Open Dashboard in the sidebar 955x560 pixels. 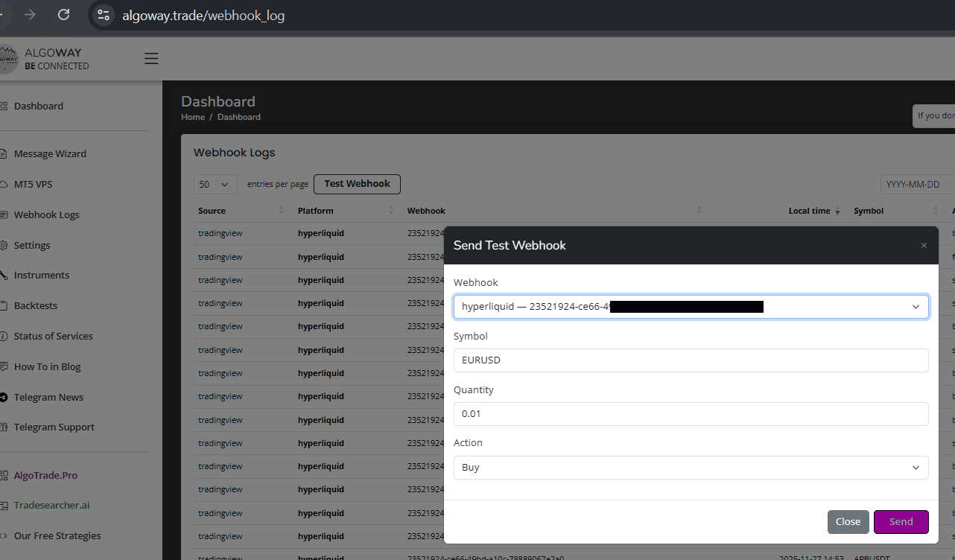[x=38, y=106]
